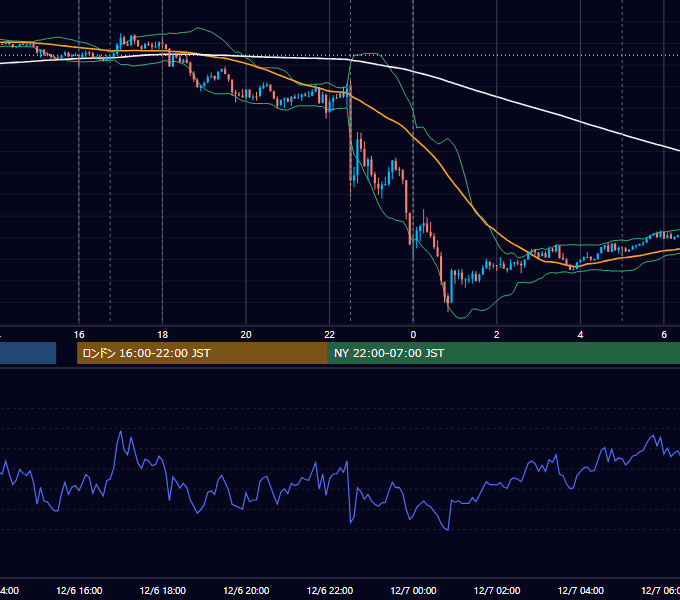Click the 20 hour axis label
The height and width of the screenshot is (600, 680).
[x=246, y=335]
